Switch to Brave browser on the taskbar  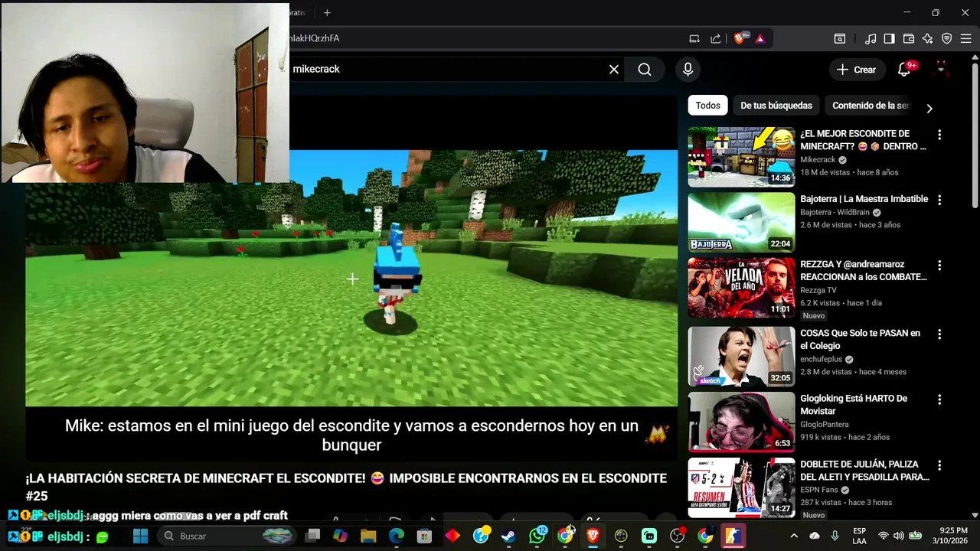tap(593, 536)
